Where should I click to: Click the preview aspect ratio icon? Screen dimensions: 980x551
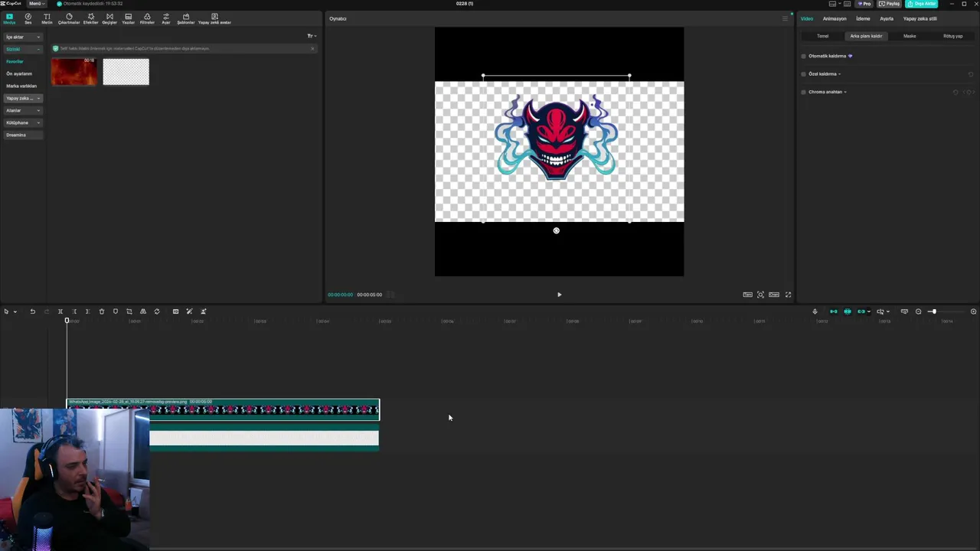point(774,295)
